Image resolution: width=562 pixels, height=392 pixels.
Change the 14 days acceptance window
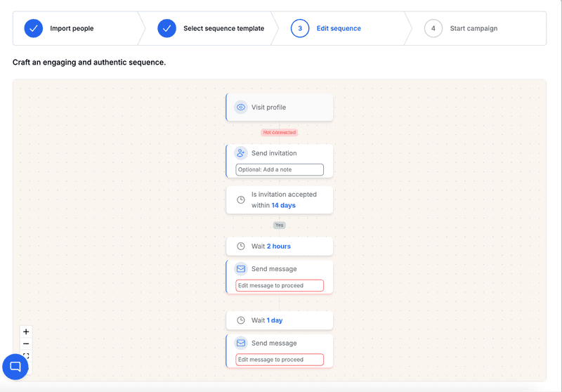(284, 205)
